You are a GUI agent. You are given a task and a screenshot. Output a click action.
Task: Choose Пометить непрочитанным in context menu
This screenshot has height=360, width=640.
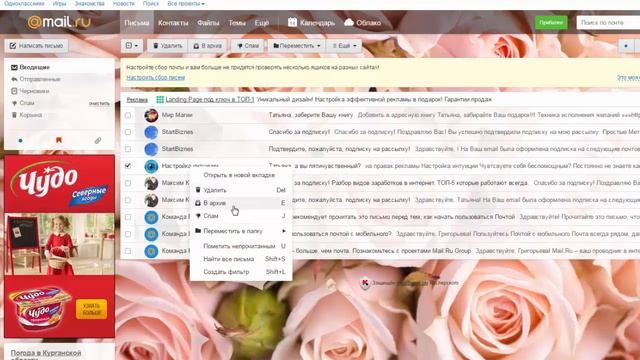pyautogui.click(x=241, y=246)
